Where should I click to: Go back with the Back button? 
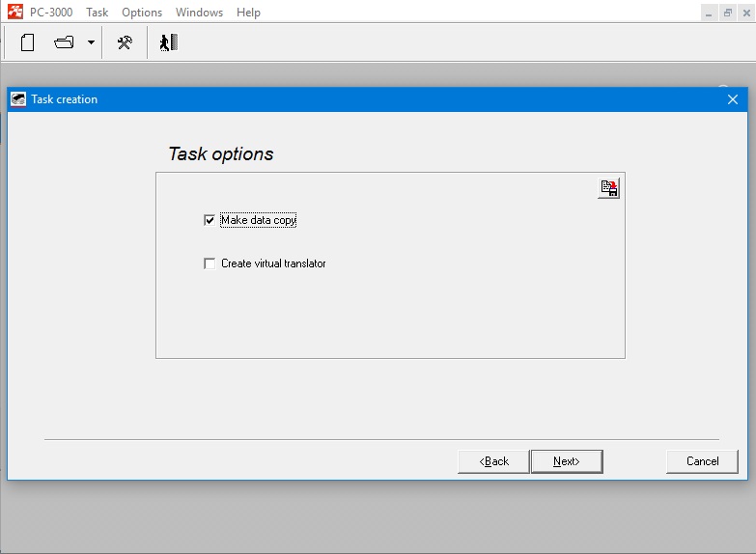click(493, 461)
